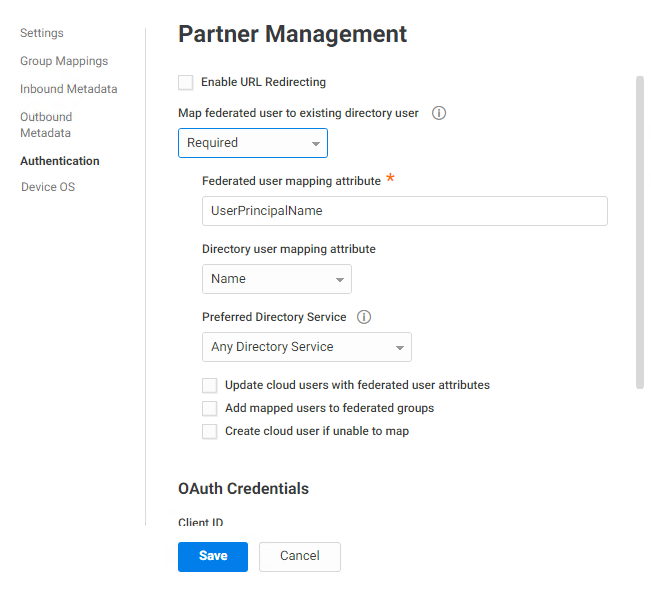Open Group Mappings section

pos(64,61)
